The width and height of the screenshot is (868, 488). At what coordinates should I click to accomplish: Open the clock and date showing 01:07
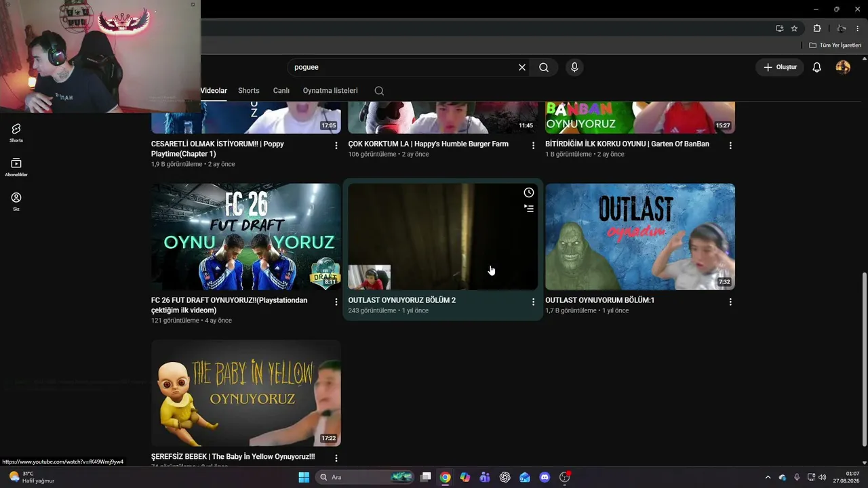[847, 477]
